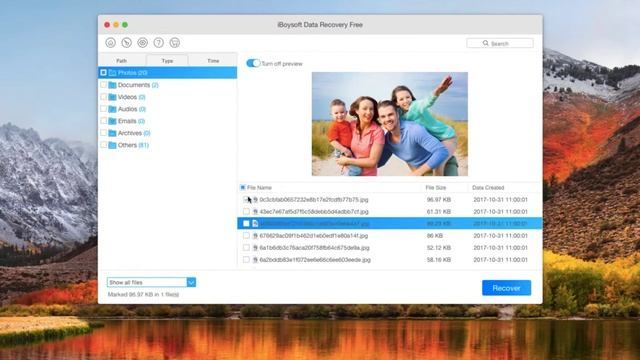Click file icon of 43ec7e67...jpg row
The height and width of the screenshot is (360, 640).
(x=255, y=211)
